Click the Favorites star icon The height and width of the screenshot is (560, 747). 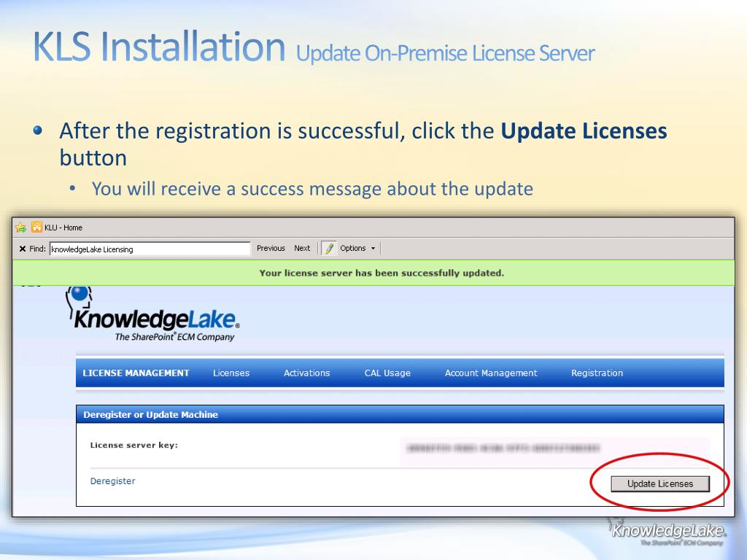(x=20, y=227)
